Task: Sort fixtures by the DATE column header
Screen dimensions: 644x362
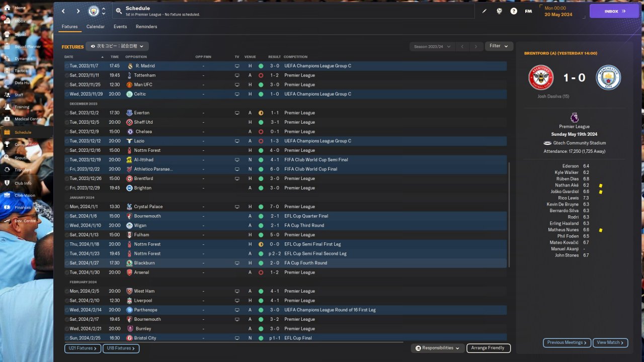Action: pyautogui.click(x=69, y=57)
